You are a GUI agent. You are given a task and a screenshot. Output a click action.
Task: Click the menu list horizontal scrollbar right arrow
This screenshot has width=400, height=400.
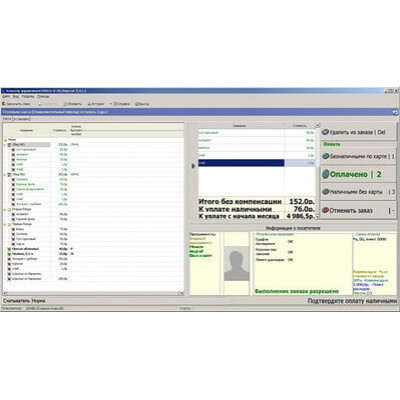(182, 293)
